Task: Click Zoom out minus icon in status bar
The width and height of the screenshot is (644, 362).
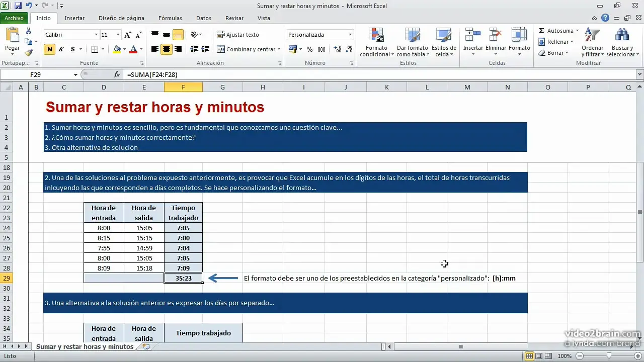Action: tap(579, 356)
